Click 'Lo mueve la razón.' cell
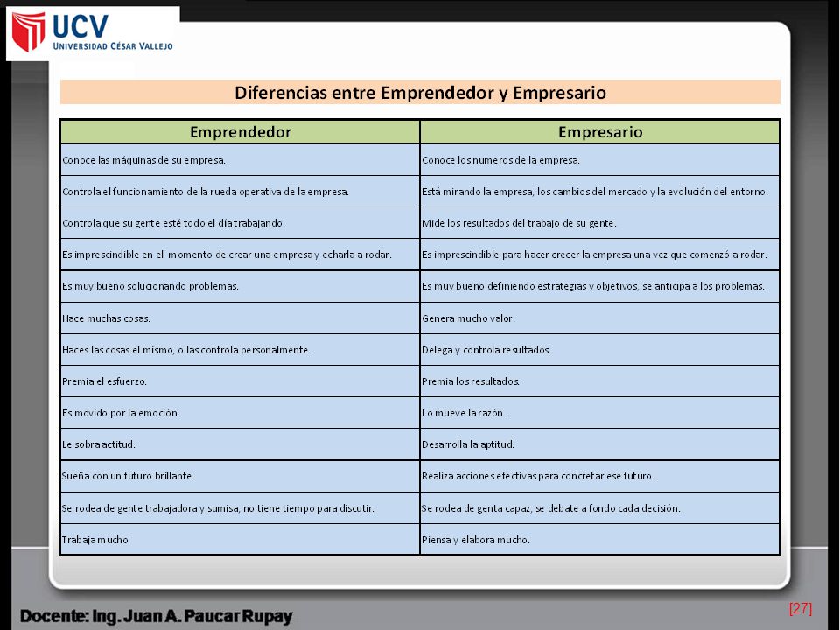This screenshot has width=840, height=630. (x=600, y=412)
